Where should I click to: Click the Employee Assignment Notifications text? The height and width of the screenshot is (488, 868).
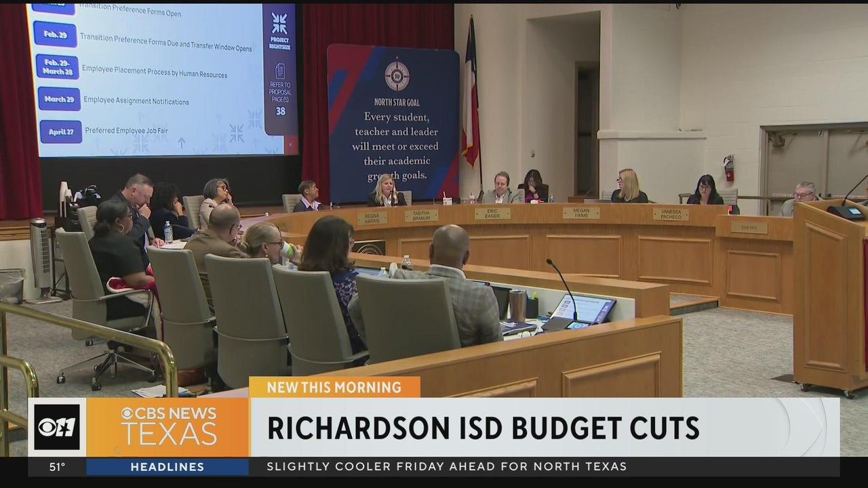coord(136,101)
